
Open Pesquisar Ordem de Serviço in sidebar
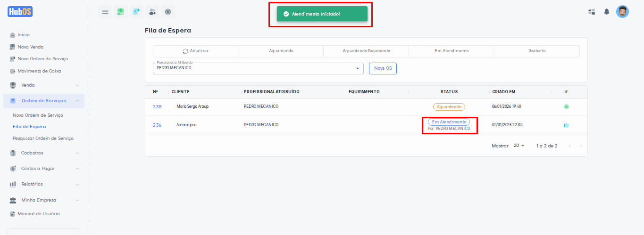coord(43,138)
